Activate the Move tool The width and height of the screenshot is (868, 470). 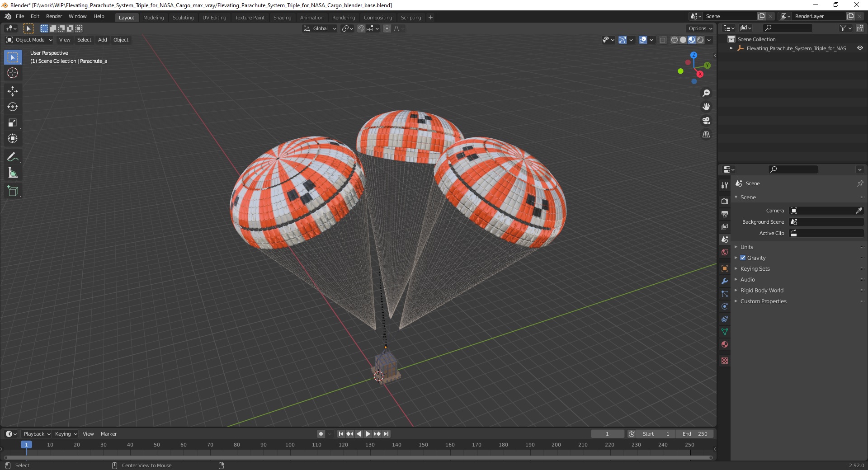(13, 91)
